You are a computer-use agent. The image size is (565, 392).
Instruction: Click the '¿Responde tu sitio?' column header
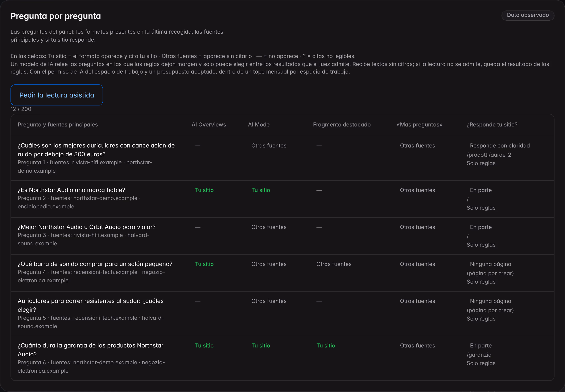[x=492, y=125]
